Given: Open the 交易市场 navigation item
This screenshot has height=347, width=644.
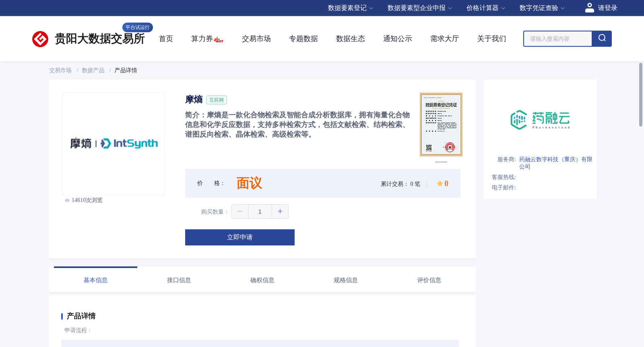Looking at the screenshot, I should (x=256, y=39).
